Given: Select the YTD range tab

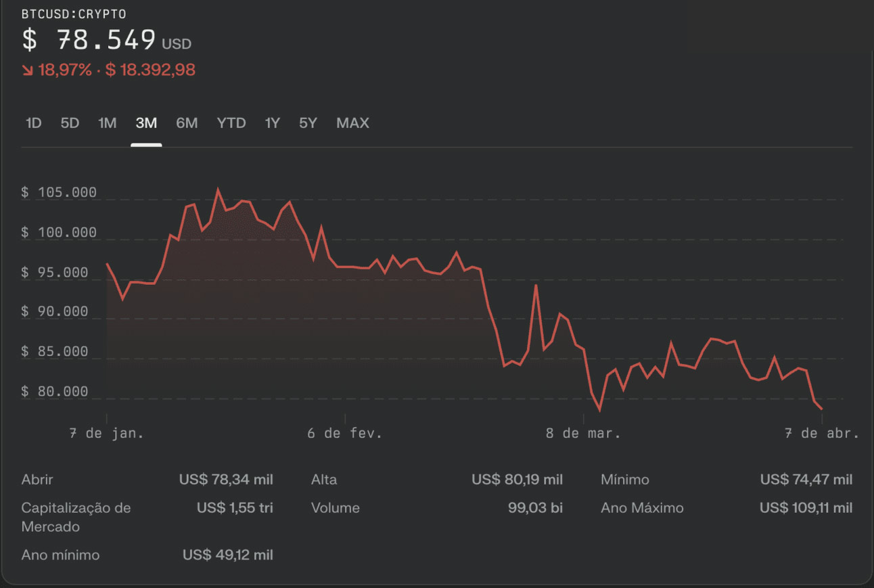Looking at the screenshot, I should click(231, 123).
